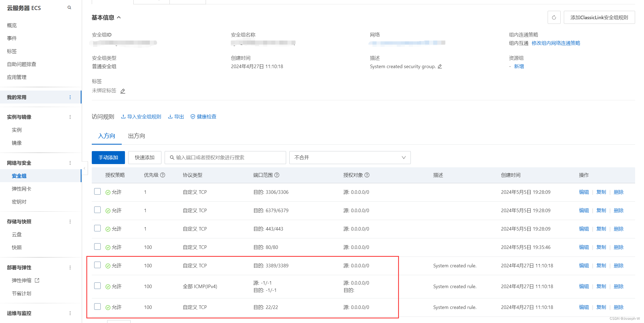Select checkbox for port 80 rule
This screenshot has width=644, height=323.
97,247
